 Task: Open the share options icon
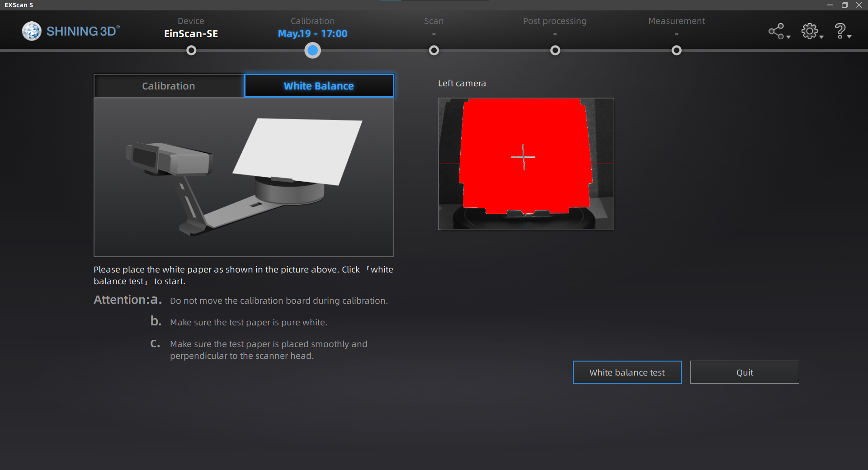[776, 31]
